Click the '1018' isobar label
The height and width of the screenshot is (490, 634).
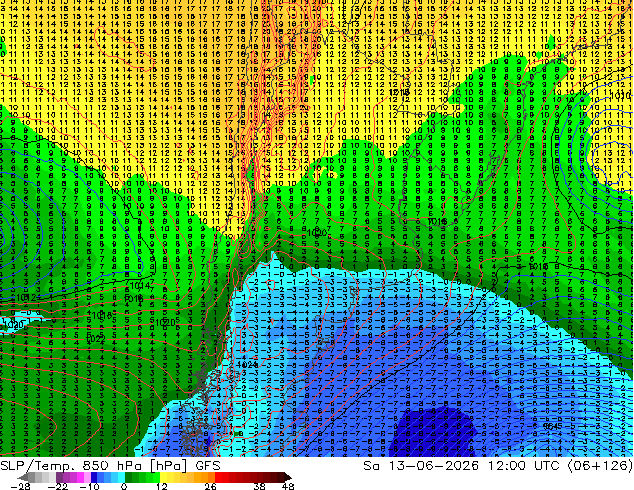click(101, 315)
